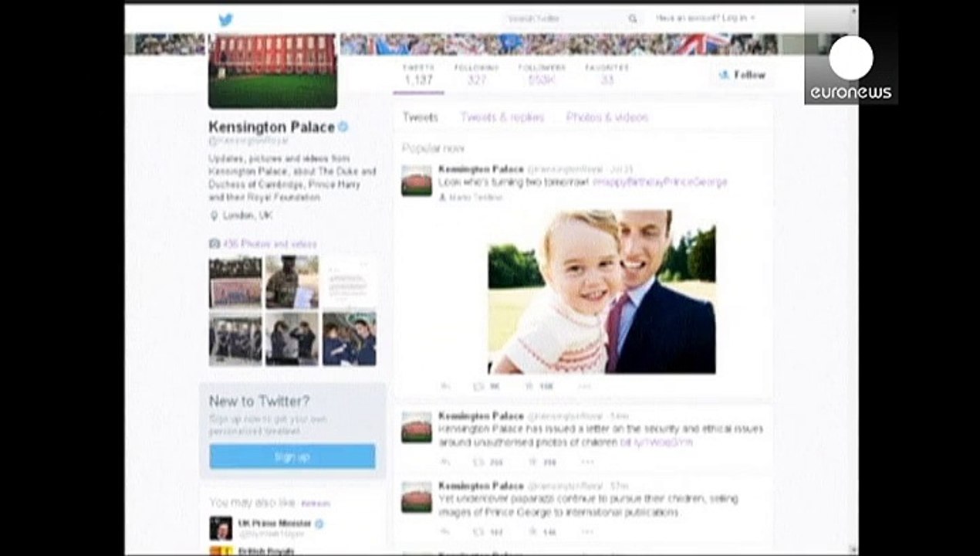The width and height of the screenshot is (980, 556).
Task: Open the bottom-middle sidebar photo thumbnail
Action: (x=292, y=339)
